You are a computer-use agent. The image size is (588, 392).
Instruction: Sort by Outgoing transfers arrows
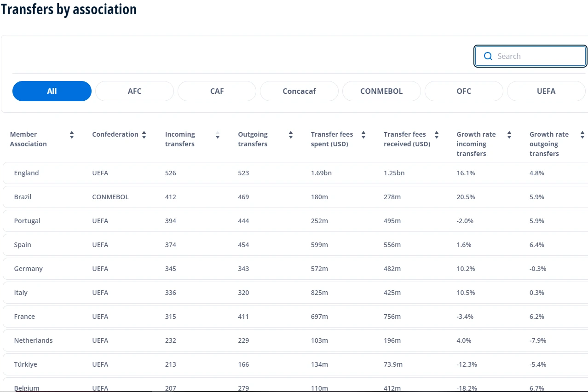point(291,135)
